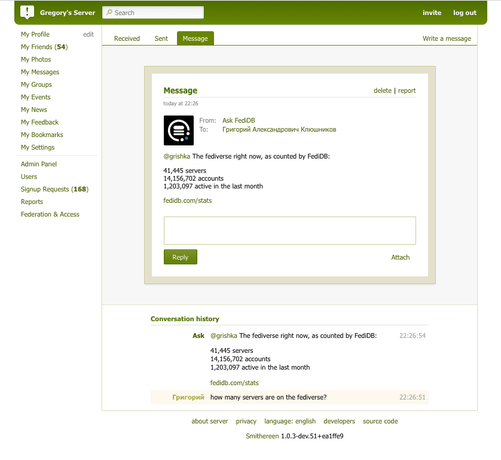Screen dimensions: 501x460
Task: Click '41,445 servers' text in message
Action: [185, 171]
